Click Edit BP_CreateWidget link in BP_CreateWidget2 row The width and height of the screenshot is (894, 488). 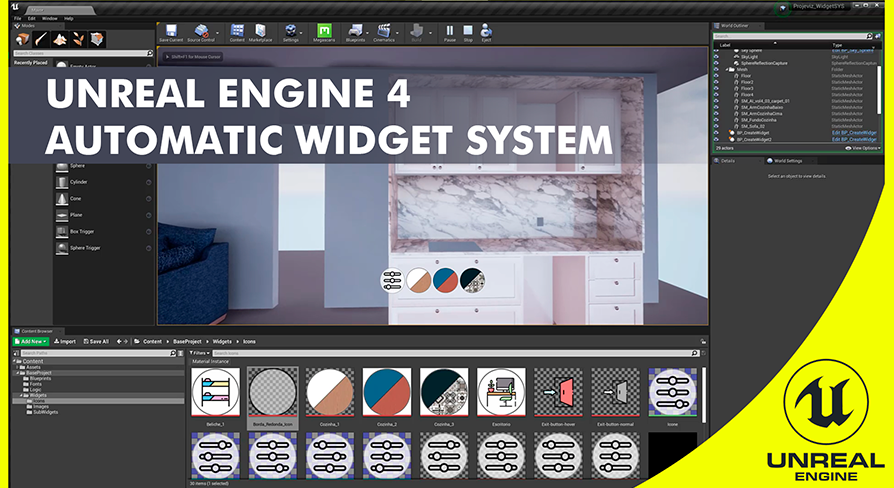(x=854, y=139)
